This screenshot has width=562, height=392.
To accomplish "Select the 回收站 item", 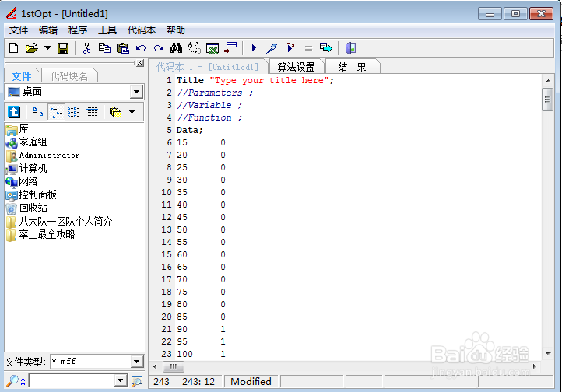I will (x=26, y=208).
